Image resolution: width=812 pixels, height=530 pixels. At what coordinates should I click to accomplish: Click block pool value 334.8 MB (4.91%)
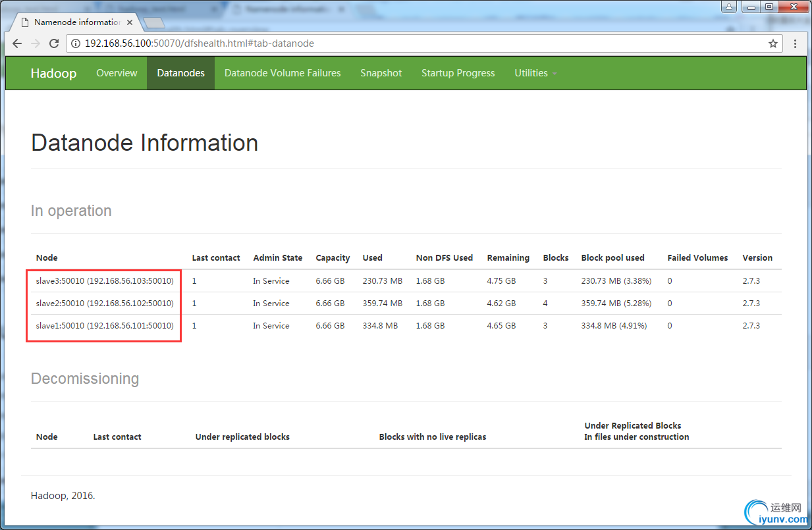pyautogui.click(x=614, y=326)
